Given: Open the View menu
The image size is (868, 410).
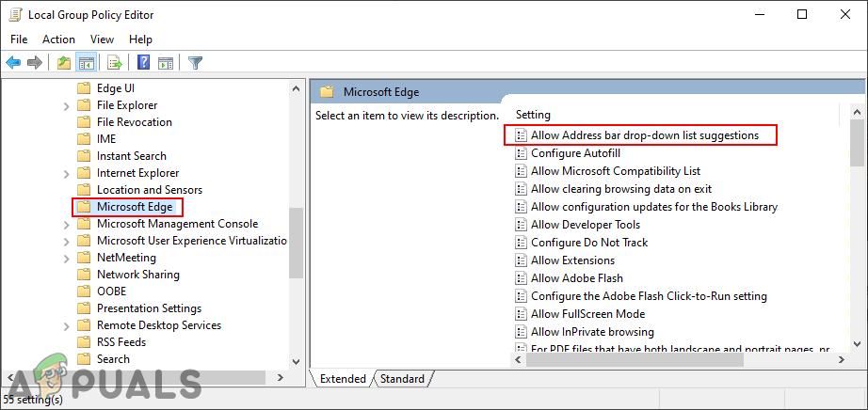Looking at the screenshot, I should click(x=102, y=39).
